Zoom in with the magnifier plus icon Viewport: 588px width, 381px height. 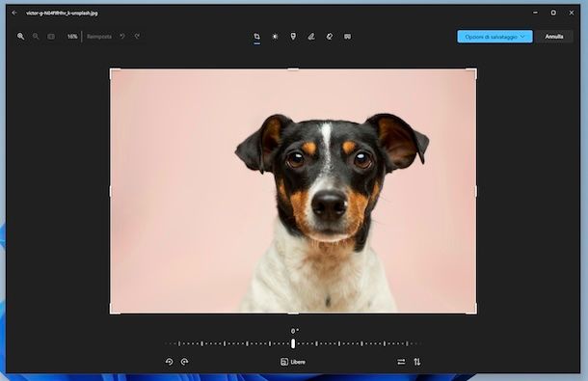pos(20,37)
